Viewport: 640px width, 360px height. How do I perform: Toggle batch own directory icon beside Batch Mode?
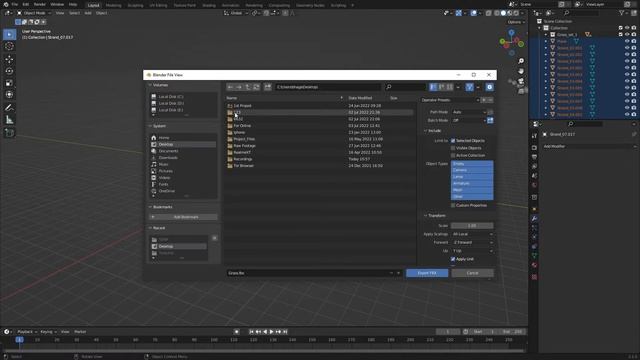tap(490, 120)
